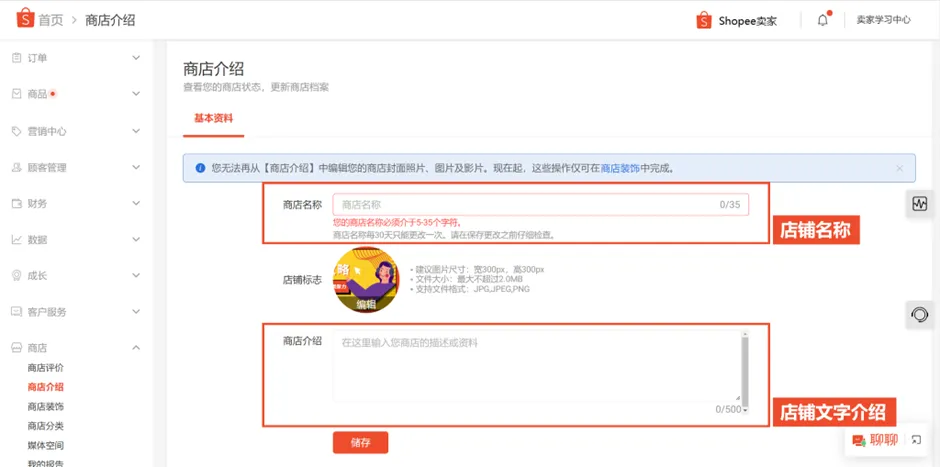Click the 成长 location-pin icon
The width and height of the screenshot is (940, 467).
click(17, 276)
